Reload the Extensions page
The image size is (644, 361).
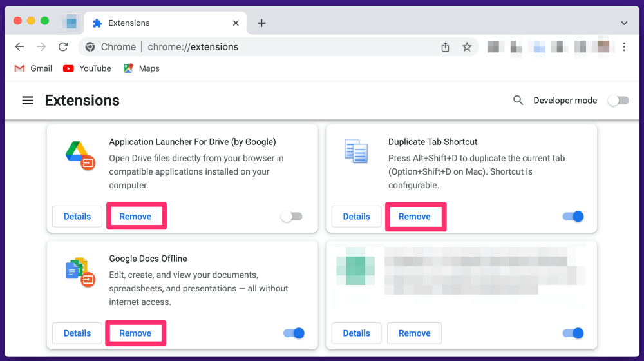coord(63,47)
